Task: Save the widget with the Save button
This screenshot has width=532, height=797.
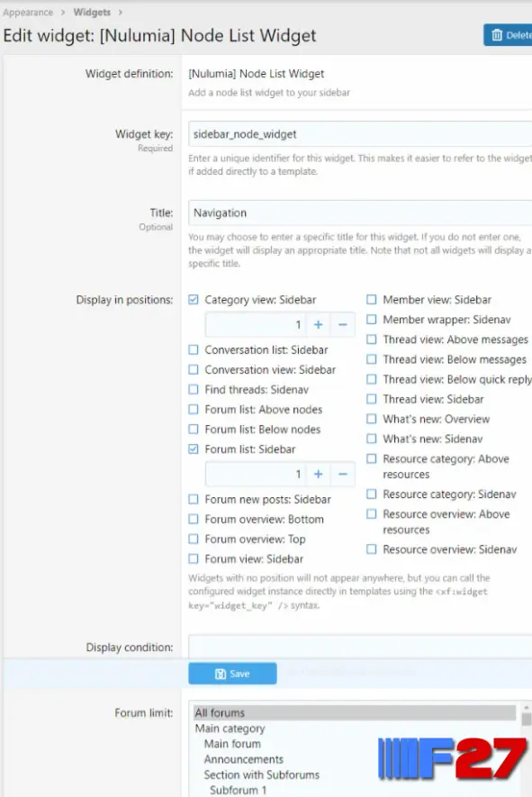Action: point(233,674)
